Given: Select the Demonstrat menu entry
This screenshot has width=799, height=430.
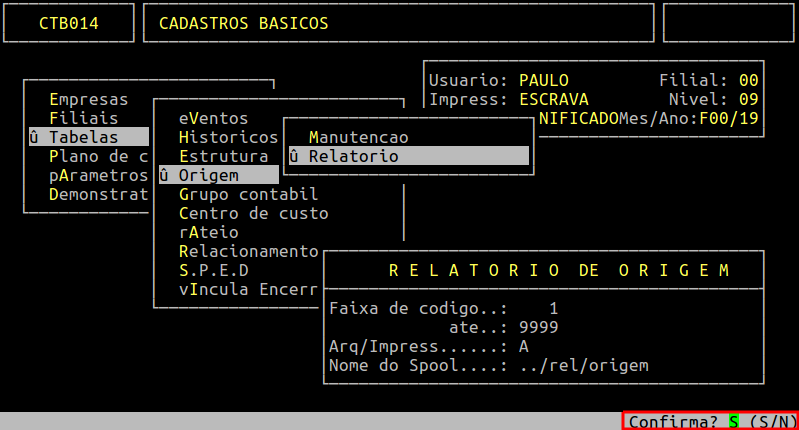Looking at the screenshot, I should (98, 194).
